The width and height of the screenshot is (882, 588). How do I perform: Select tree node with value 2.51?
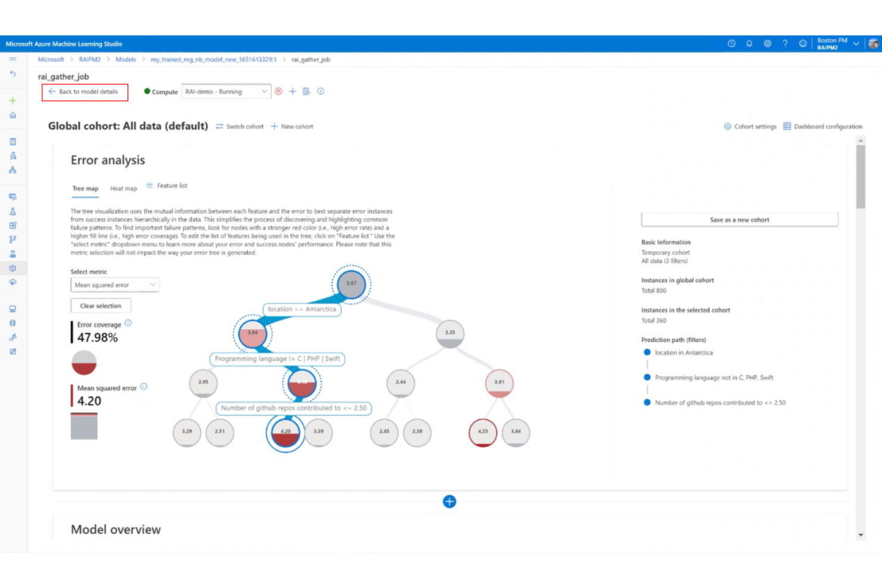pyautogui.click(x=220, y=433)
